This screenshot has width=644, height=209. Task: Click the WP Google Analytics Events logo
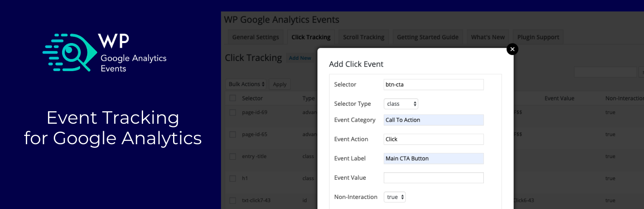[104, 53]
